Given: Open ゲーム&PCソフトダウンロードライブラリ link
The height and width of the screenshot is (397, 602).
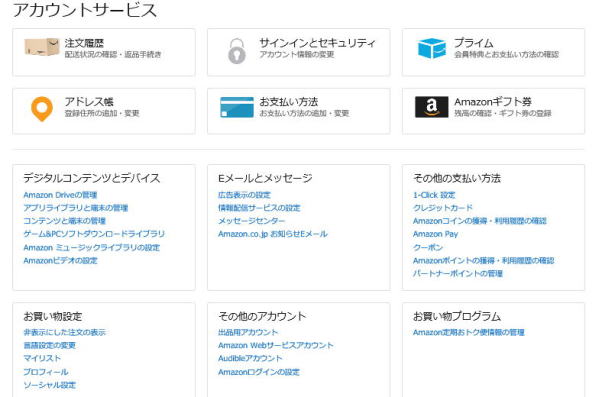Looking at the screenshot, I should tap(94, 234).
